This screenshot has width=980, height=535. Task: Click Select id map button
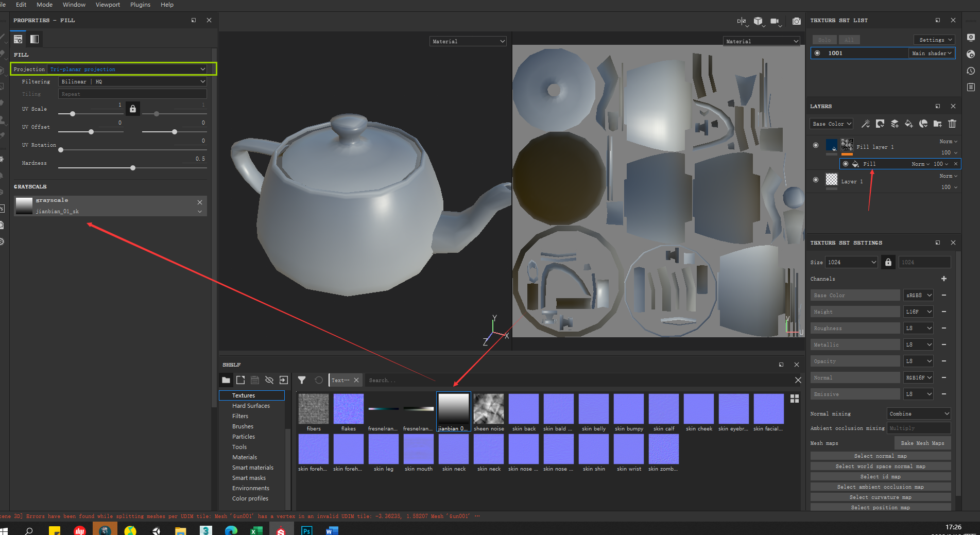(x=880, y=476)
